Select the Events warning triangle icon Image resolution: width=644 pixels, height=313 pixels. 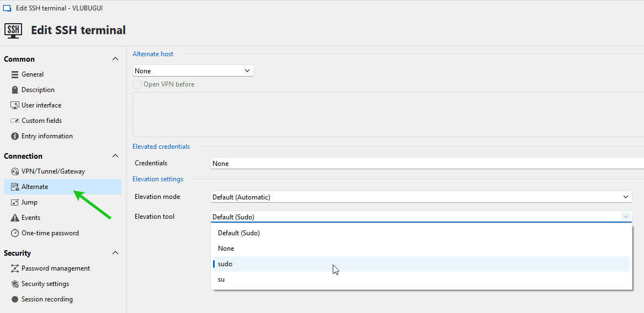pyautogui.click(x=15, y=218)
